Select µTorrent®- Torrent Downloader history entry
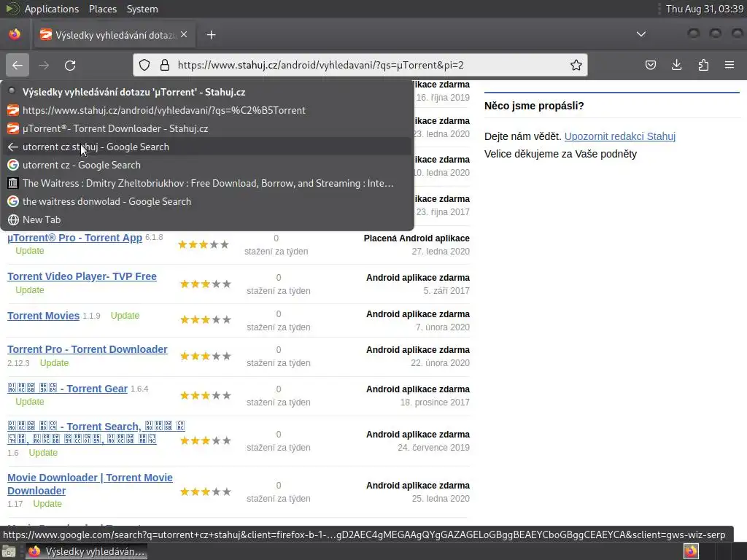 point(206,128)
